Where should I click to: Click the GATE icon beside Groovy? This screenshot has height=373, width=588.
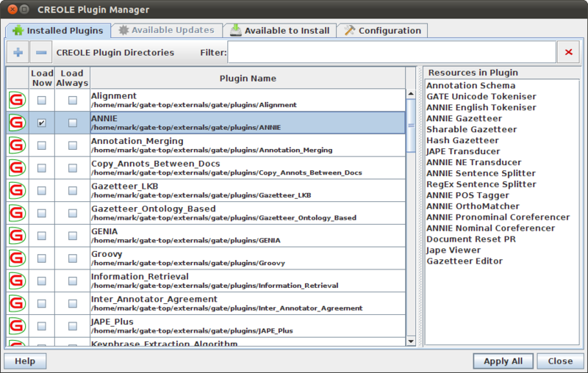pyautogui.click(x=17, y=258)
